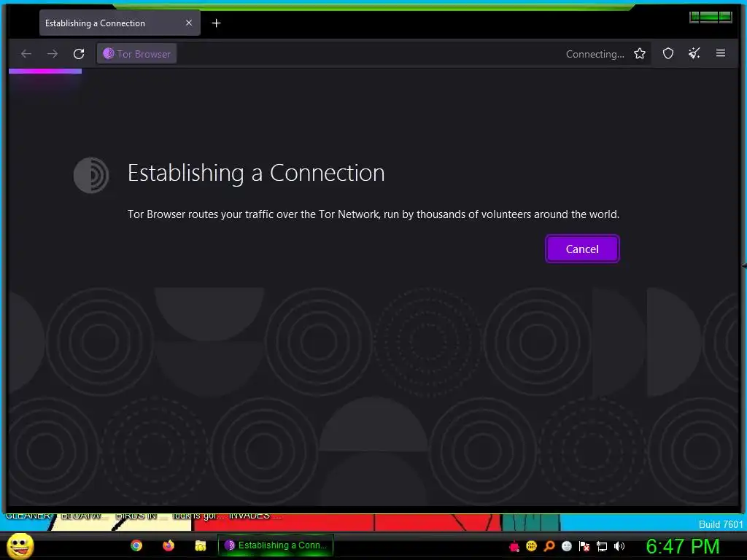Reload the current page

coord(79,54)
